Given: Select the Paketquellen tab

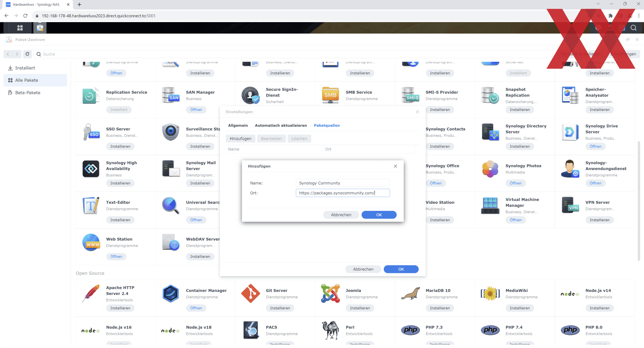Looking at the screenshot, I should click(x=327, y=125).
